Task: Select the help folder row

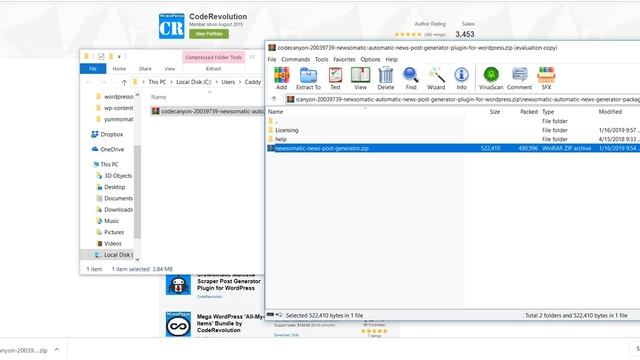Action: 453,139
